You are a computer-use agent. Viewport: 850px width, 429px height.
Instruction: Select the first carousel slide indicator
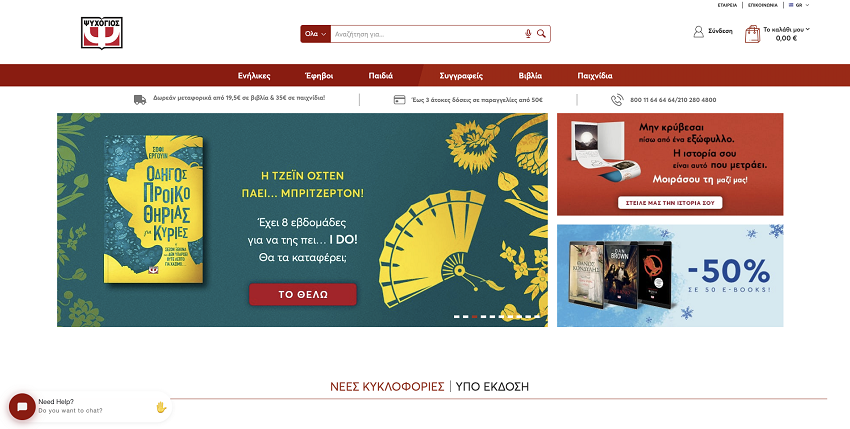pos(457,316)
